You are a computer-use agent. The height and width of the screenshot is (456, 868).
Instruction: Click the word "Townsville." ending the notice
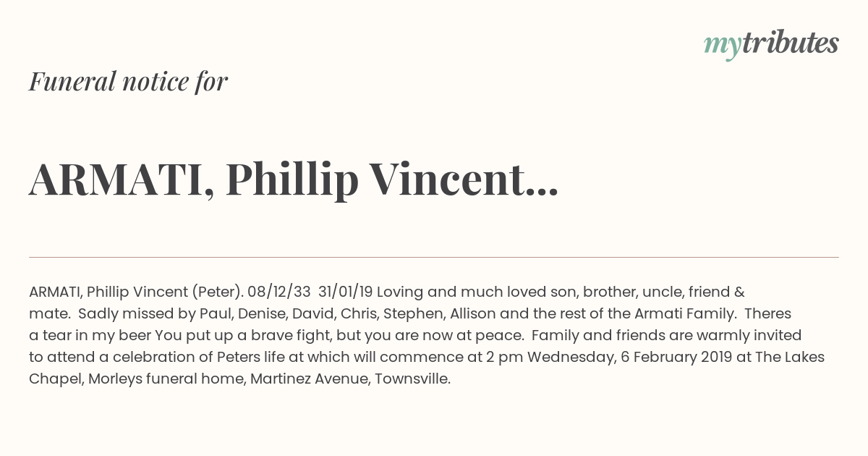point(412,379)
